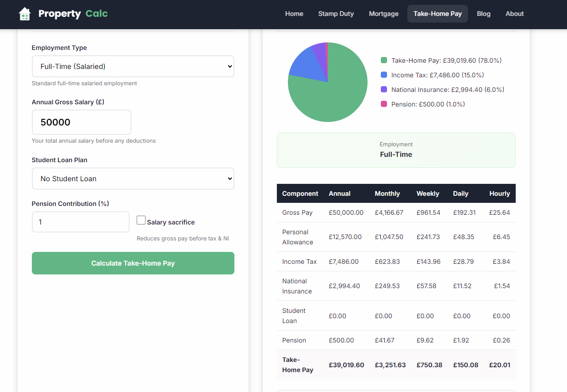
Task: Click the Pension Contribution percent field
Action: pyautogui.click(x=80, y=222)
